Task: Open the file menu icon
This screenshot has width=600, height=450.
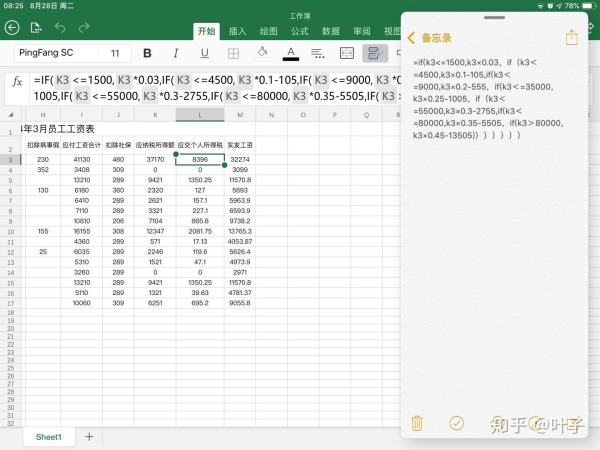Action: pos(38,27)
